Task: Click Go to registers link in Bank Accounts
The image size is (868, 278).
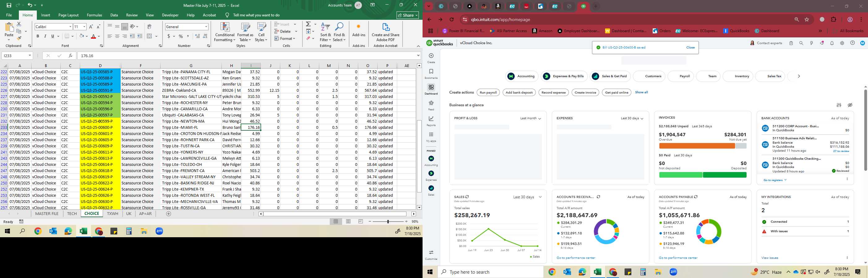Action: pos(775,180)
